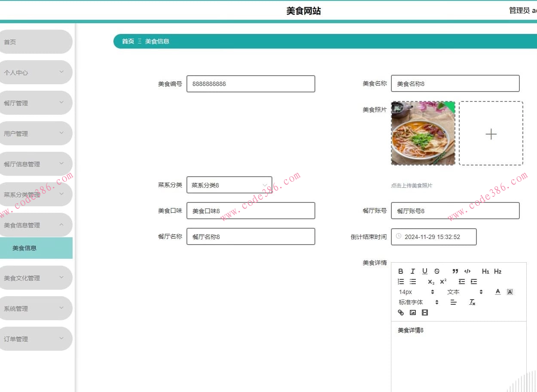Toggle underline in the rich text toolbar

(425, 271)
